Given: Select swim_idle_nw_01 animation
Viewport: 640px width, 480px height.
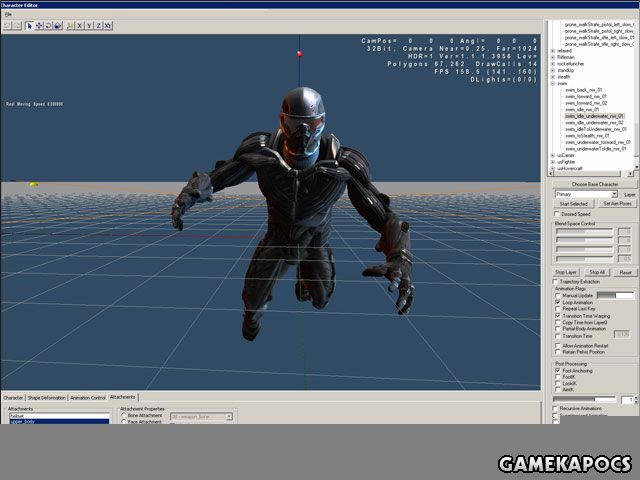Looking at the screenshot, I should [x=582, y=109].
